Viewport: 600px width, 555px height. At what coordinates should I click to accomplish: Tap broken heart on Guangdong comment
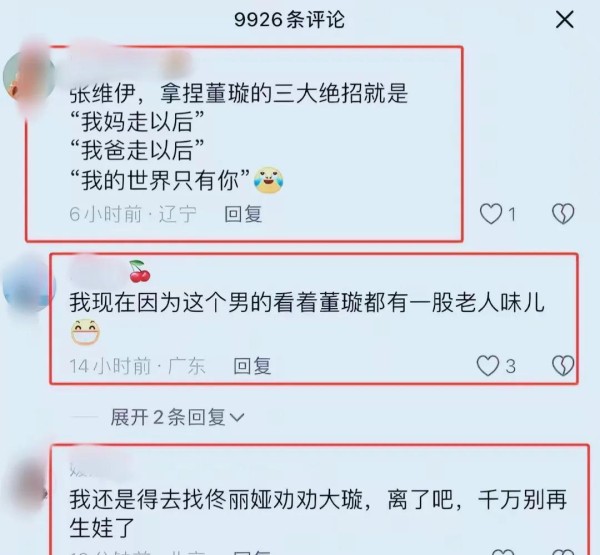coord(563,366)
